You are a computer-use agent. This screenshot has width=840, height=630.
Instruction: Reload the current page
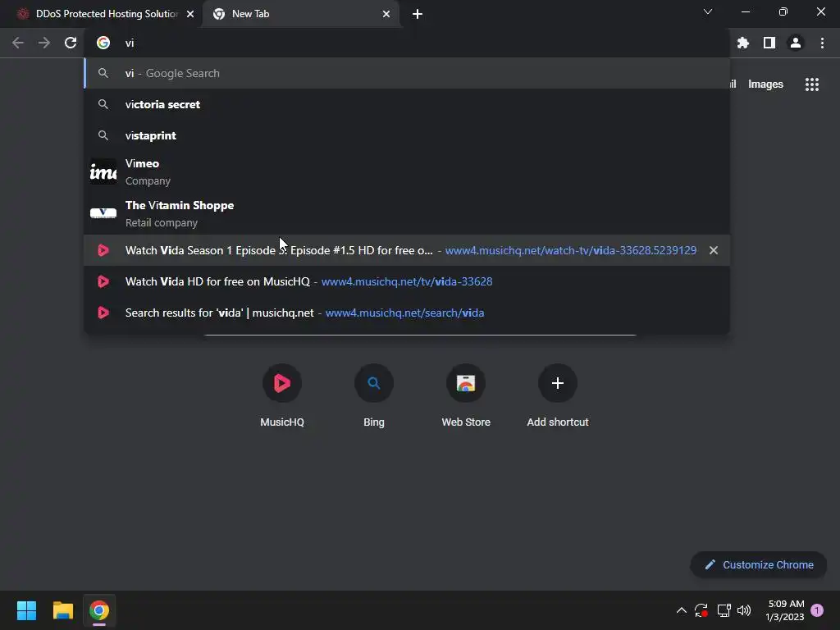(71, 43)
